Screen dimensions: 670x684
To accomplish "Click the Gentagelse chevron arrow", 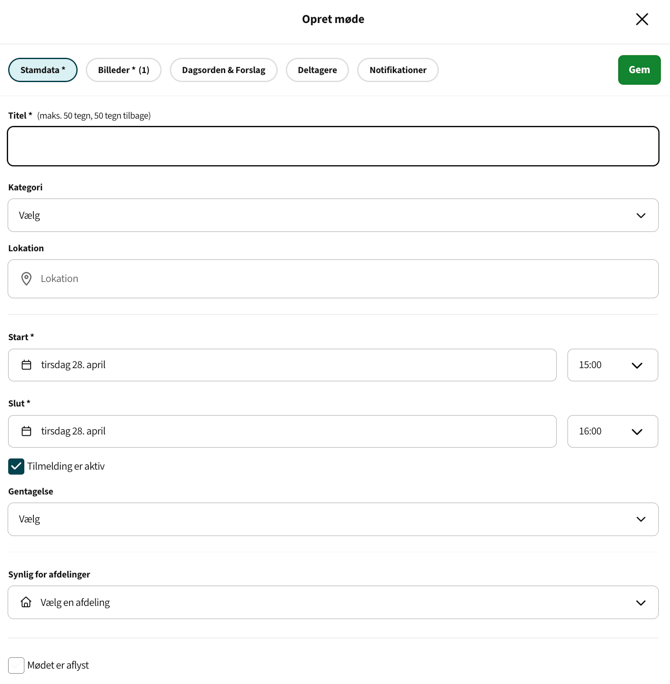I will [x=641, y=519].
